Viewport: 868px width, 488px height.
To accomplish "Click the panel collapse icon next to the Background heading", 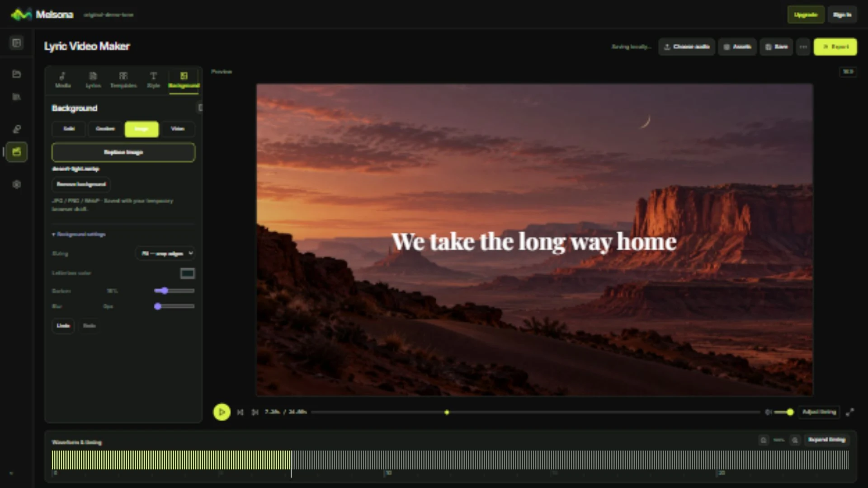I will [x=200, y=108].
